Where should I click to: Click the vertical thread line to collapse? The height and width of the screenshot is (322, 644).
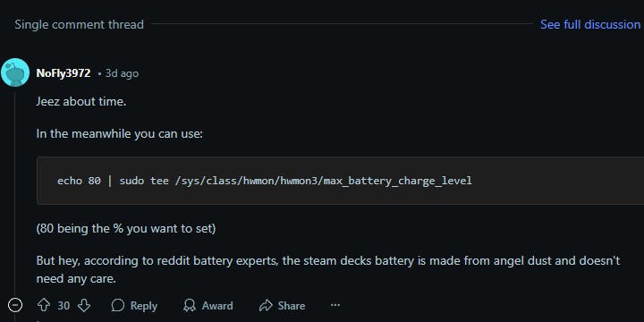coord(15,193)
